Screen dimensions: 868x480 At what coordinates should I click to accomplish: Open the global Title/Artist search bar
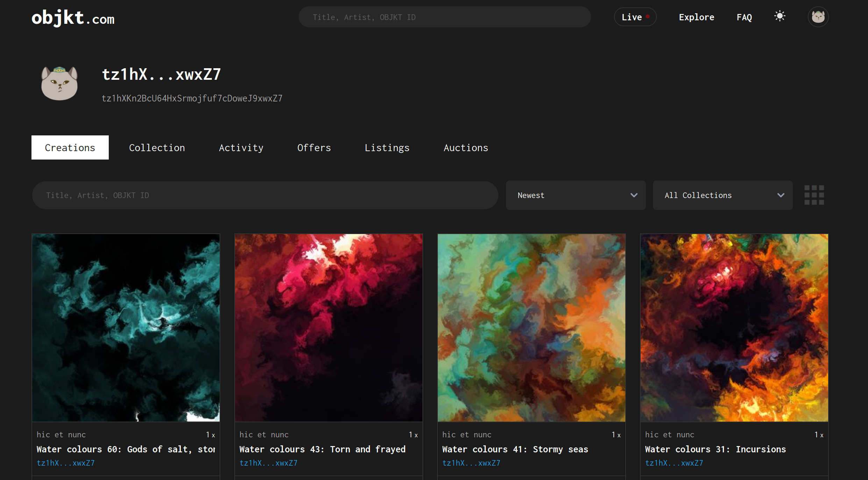tap(444, 17)
